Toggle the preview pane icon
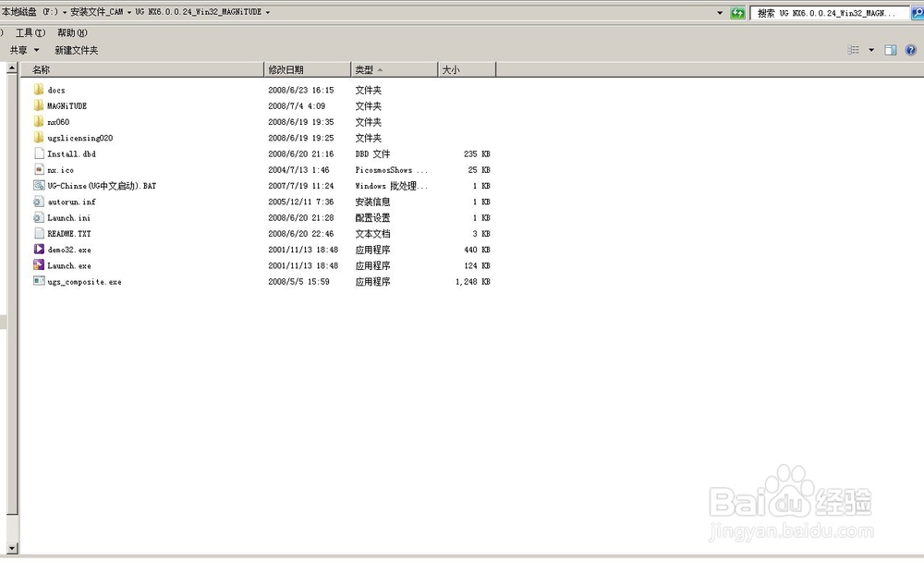This screenshot has width=924, height=563. coord(891,50)
